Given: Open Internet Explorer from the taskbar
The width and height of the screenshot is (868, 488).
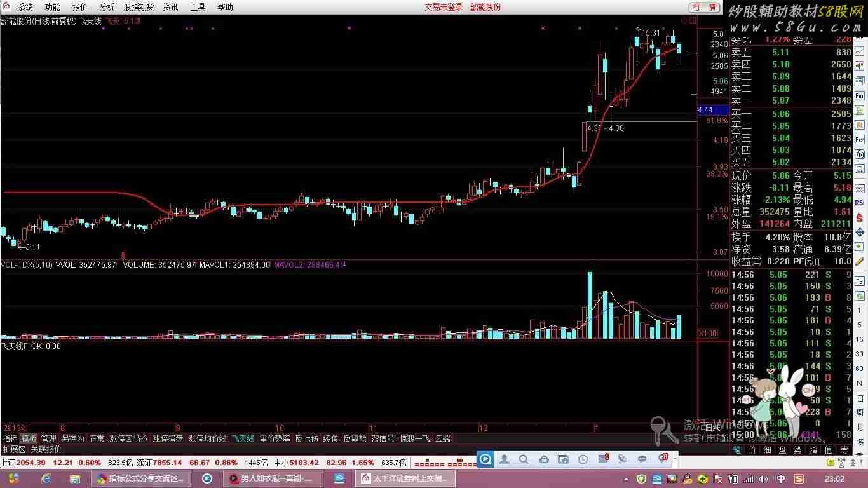Looking at the screenshot, I should click(46, 478).
